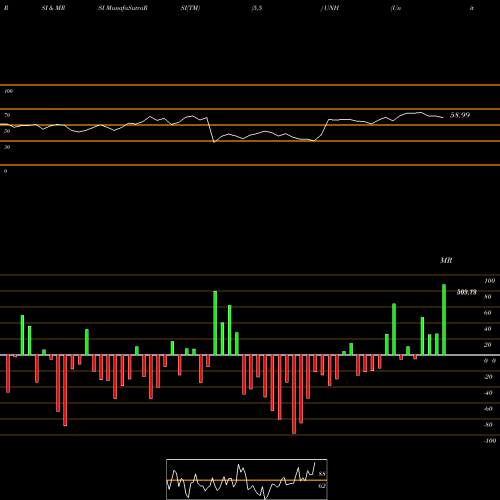Screen dimensions: 500x500
Task: Click the MR axis label 80
Action: (488, 297)
